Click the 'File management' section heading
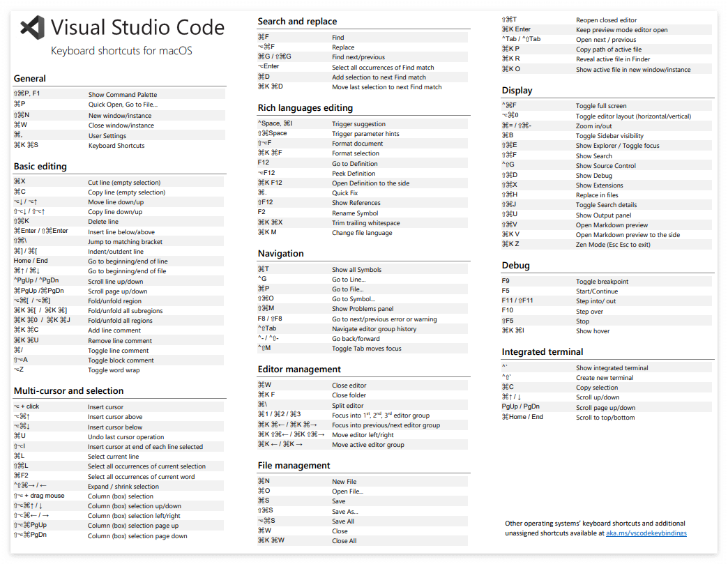Screen dimensions: 728x564 294,466
